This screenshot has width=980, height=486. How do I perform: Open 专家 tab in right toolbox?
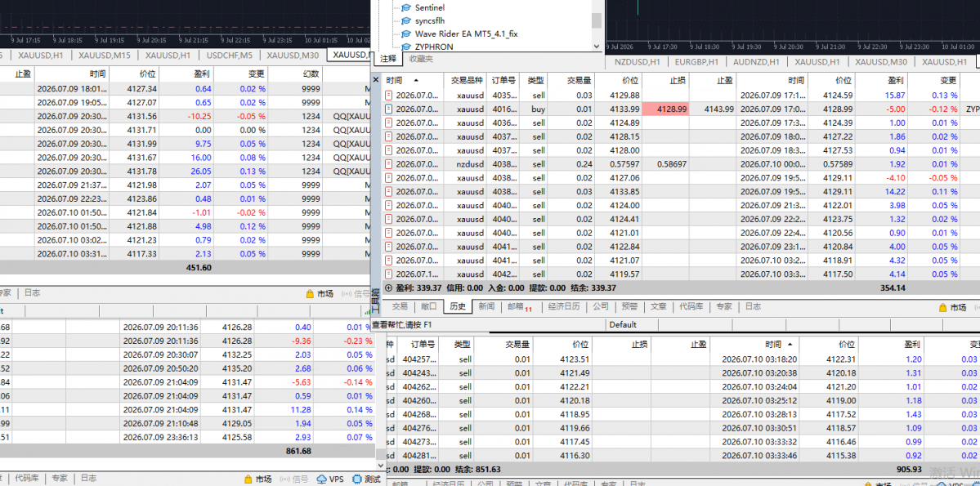723,307
